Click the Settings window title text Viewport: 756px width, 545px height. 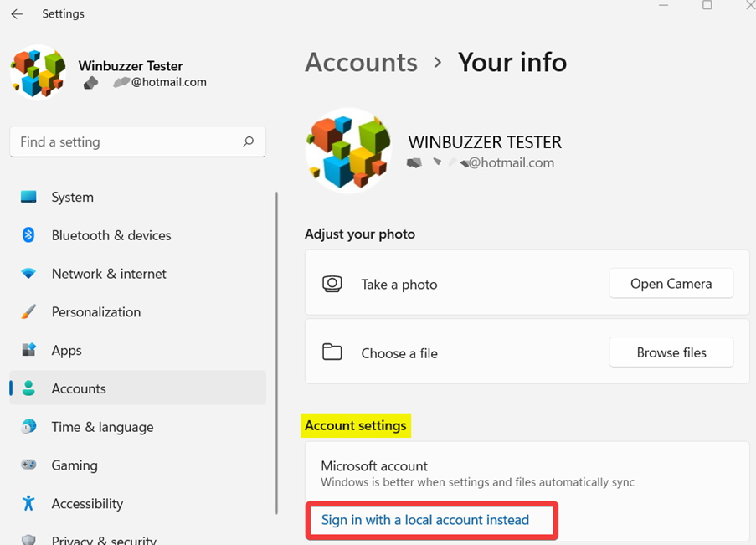63,13
